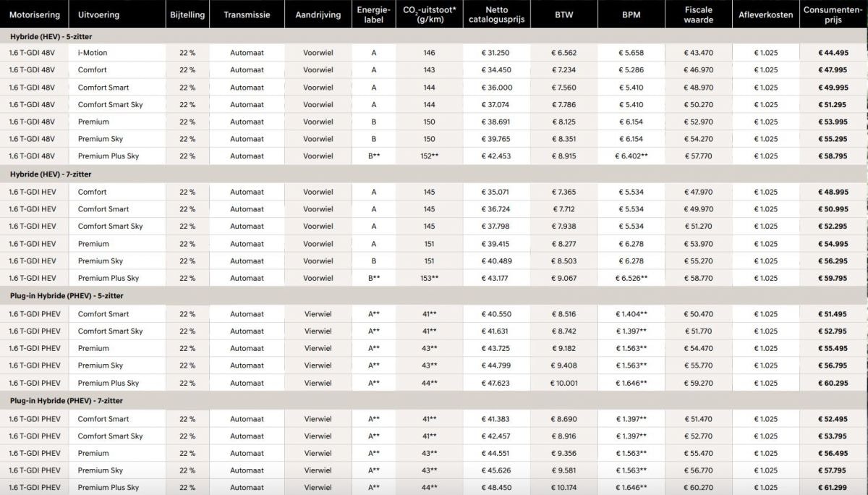
Task: Click the Energielabel column header
Action: pyautogui.click(x=374, y=14)
